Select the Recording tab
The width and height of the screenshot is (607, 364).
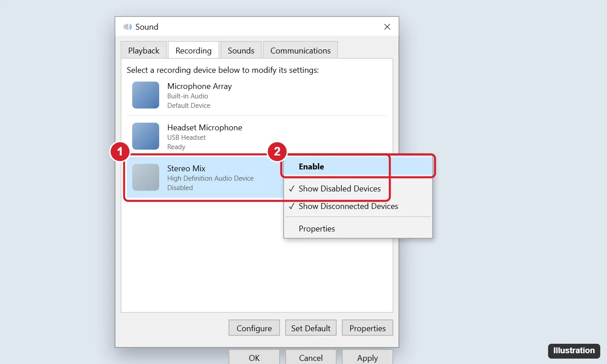(193, 50)
